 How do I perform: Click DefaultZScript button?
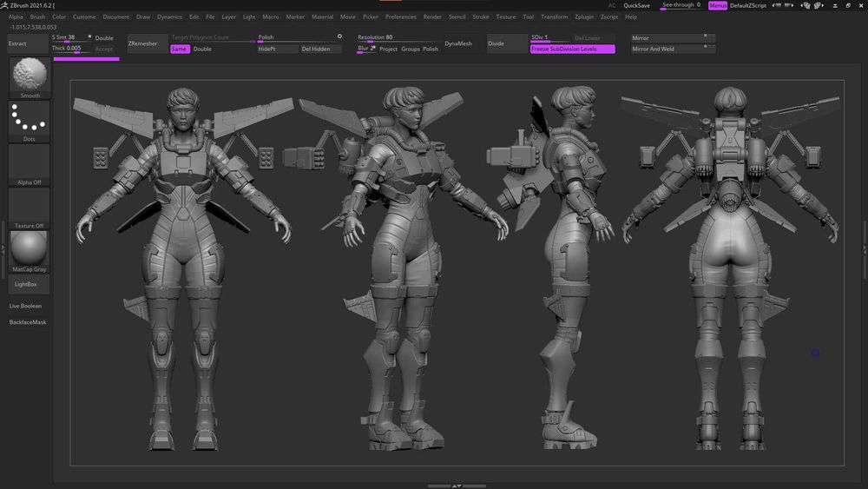pos(748,5)
